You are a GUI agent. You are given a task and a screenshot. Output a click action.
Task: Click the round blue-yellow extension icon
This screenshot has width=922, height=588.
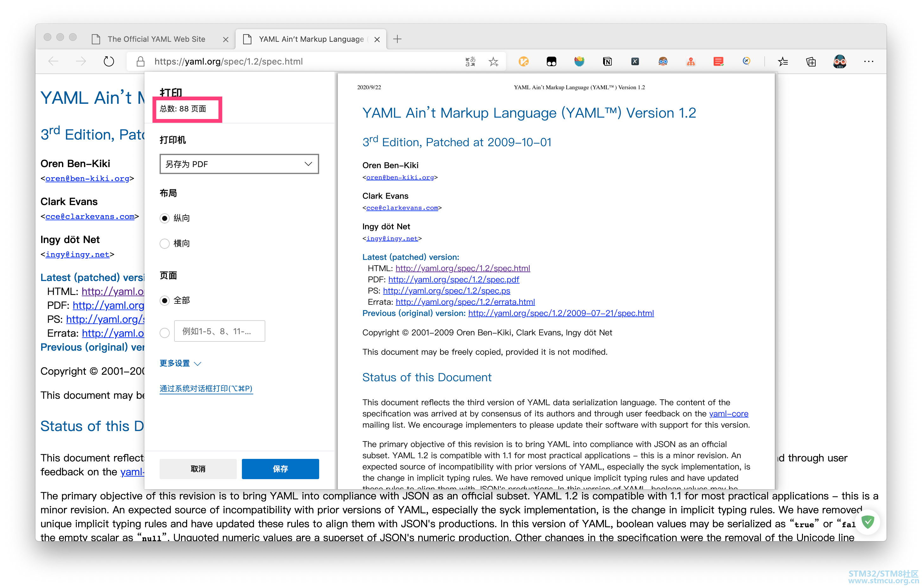(746, 61)
